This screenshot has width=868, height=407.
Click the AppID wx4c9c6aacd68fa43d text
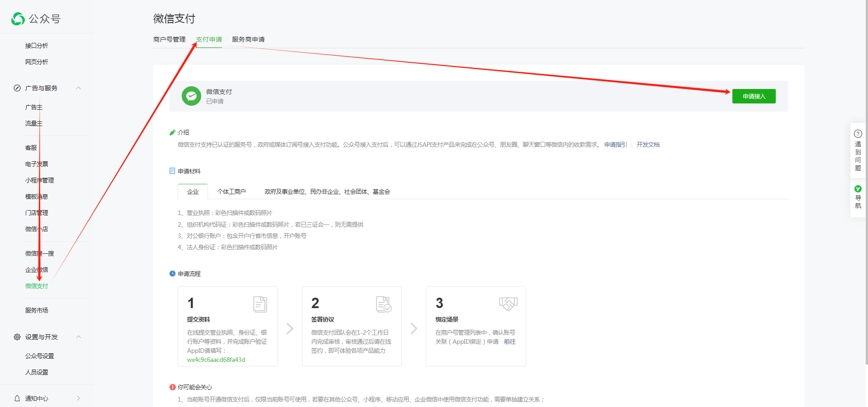point(216,360)
